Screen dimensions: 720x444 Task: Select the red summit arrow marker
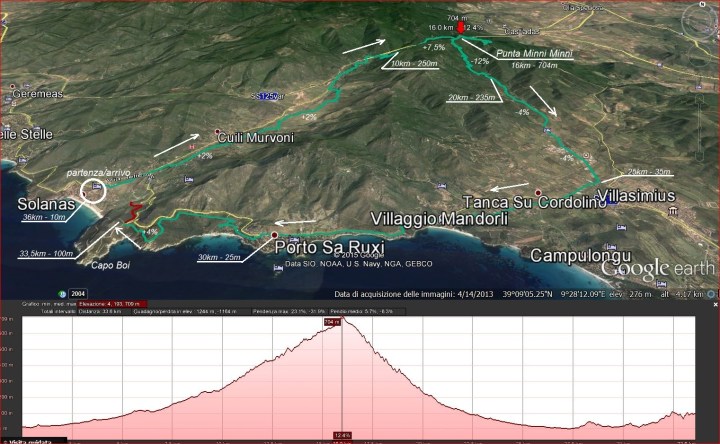point(461,29)
